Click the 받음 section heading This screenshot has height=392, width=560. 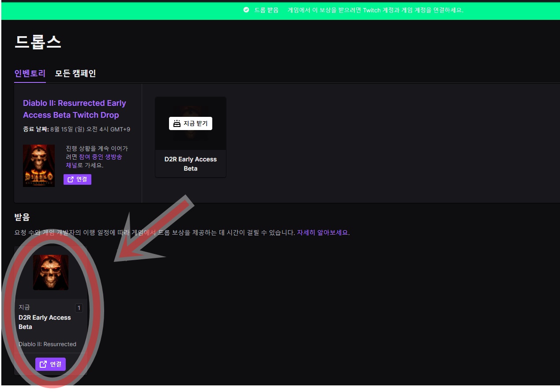coord(22,217)
